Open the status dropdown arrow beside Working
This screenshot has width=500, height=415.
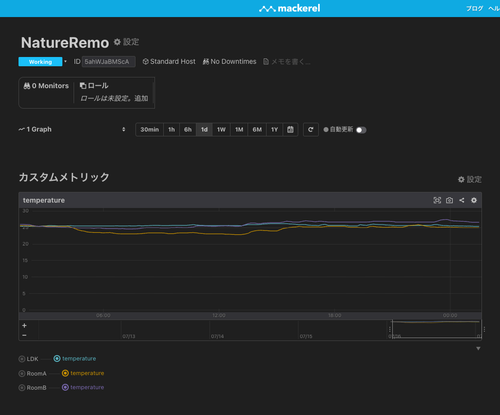click(65, 61)
